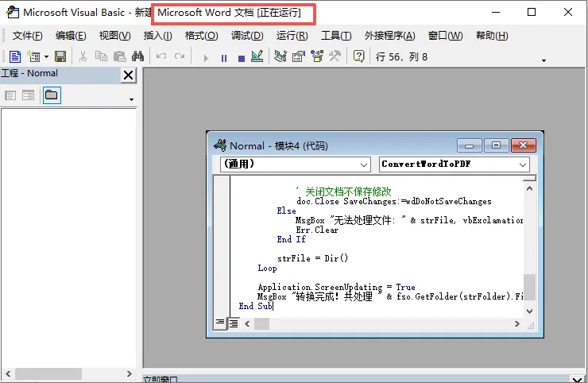The width and height of the screenshot is (588, 383).
Task: Open the 运行(R) menu
Action: tap(292, 36)
